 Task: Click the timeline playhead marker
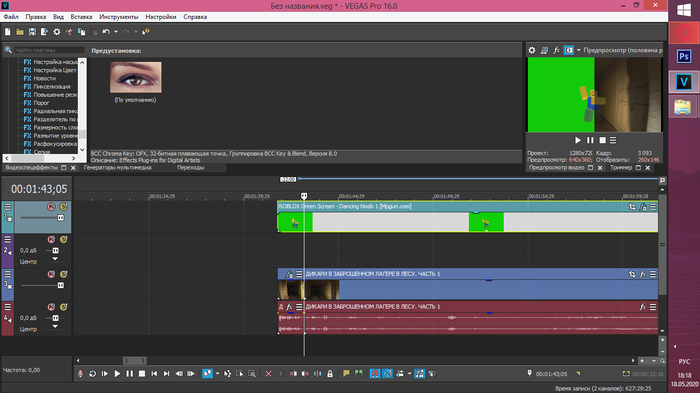[x=304, y=196]
